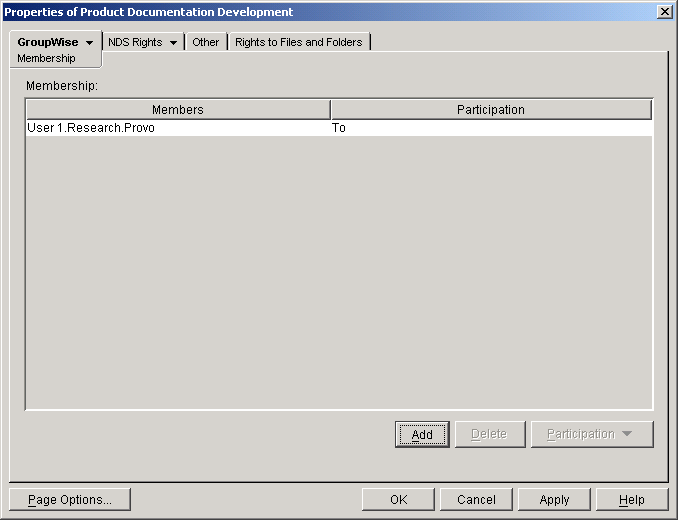
Task: Open Page Options dialog
Action: pos(70,500)
